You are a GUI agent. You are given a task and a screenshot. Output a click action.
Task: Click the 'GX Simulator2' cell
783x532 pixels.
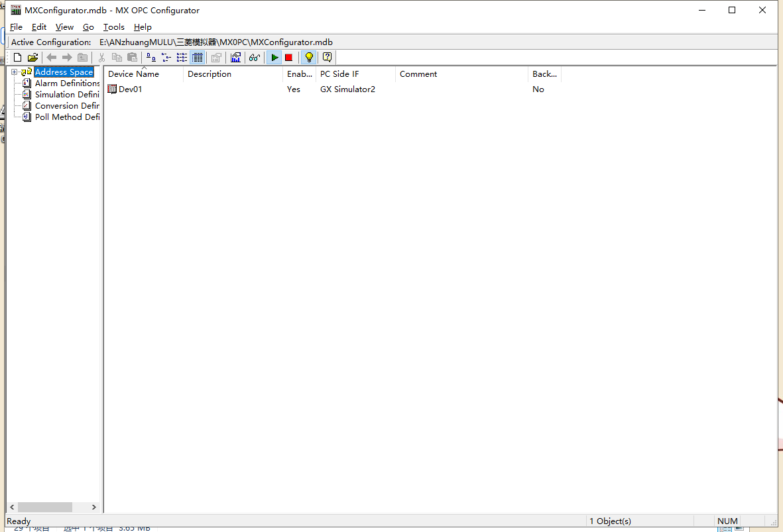pos(347,89)
